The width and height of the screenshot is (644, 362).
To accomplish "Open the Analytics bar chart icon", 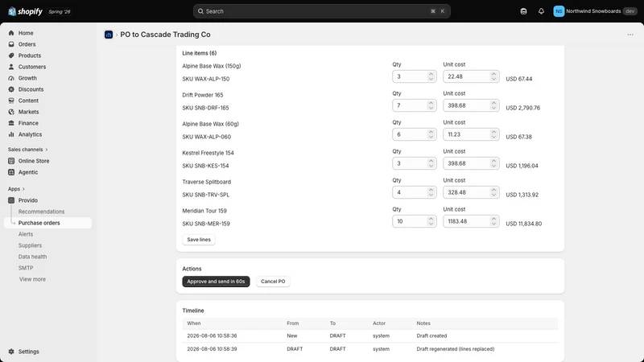I will click(11, 134).
